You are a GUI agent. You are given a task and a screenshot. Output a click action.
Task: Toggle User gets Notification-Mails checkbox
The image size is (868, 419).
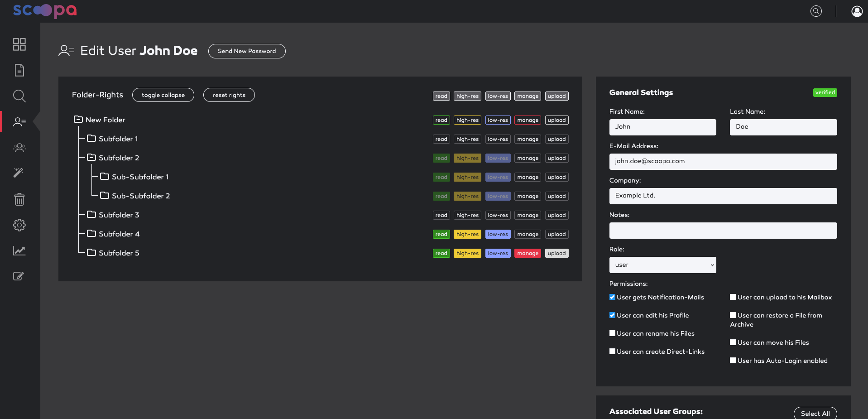tap(612, 297)
